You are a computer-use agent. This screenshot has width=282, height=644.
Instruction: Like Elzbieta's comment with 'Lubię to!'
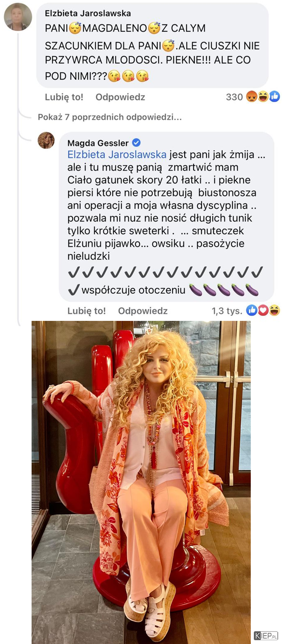point(64,97)
